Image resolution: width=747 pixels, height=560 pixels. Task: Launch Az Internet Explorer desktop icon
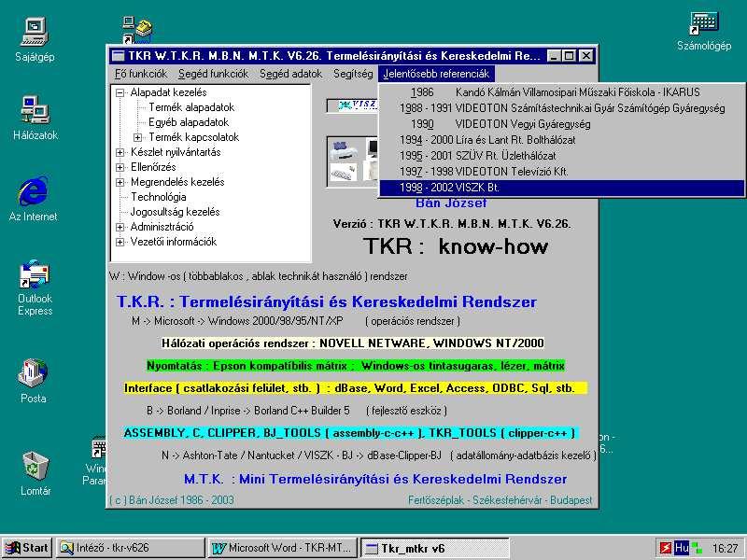pyautogui.click(x=33, y=199)
